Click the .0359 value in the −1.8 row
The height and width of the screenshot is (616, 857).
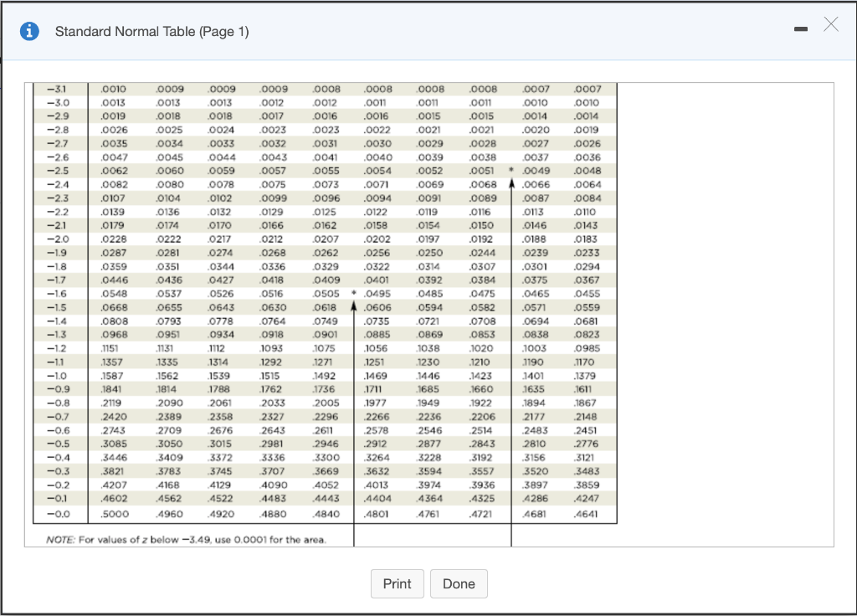[x=114, y=267]
